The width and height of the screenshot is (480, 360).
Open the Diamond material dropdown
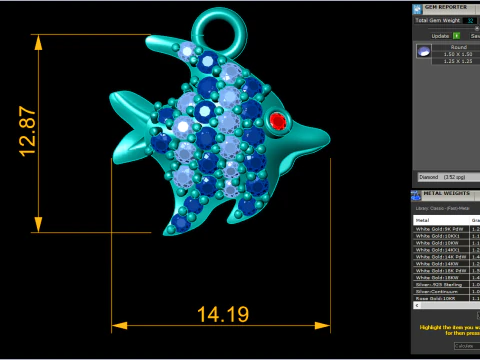pyautogui.click(x=449, y=177)
